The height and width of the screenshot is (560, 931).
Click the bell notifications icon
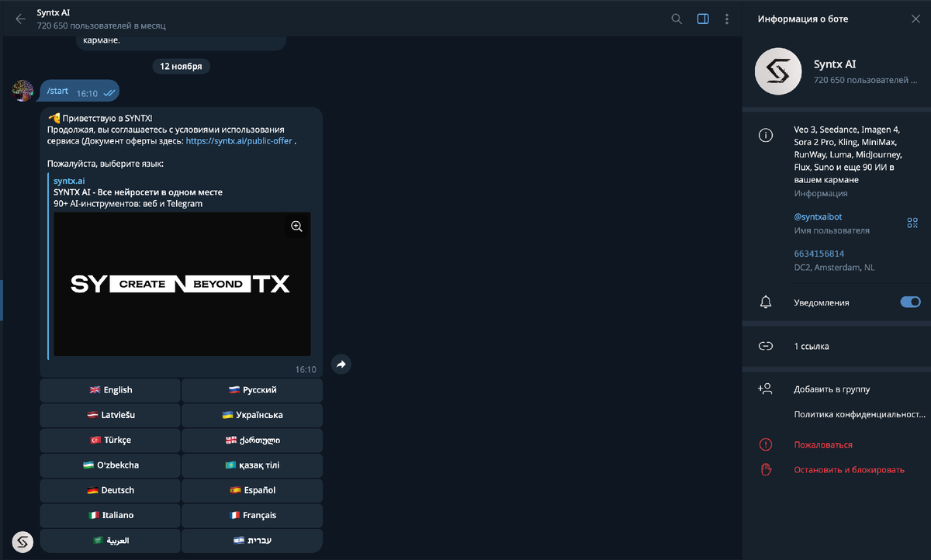click(766, 302)
